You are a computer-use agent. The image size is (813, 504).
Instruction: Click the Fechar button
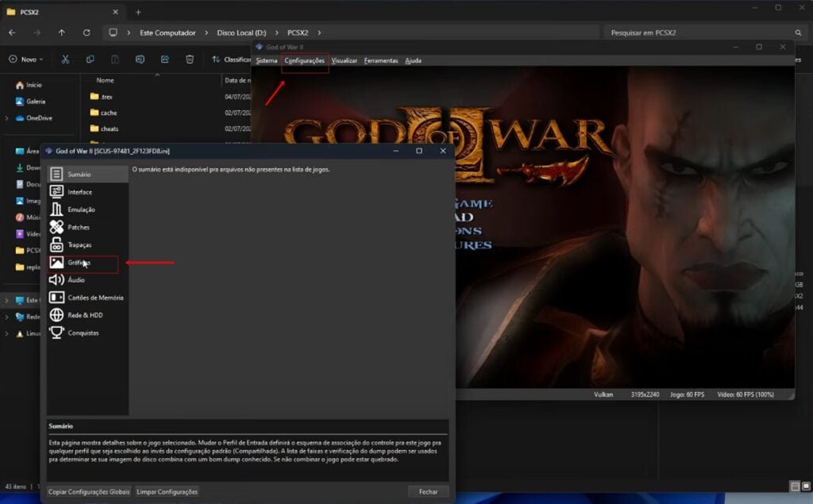tap(428, 491)
